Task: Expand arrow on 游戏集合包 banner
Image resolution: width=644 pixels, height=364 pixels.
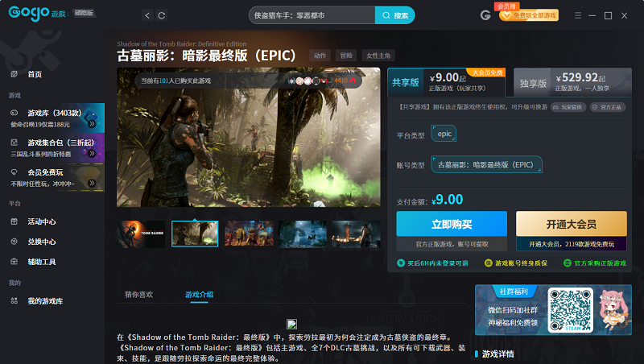Action: pos(92,153)
